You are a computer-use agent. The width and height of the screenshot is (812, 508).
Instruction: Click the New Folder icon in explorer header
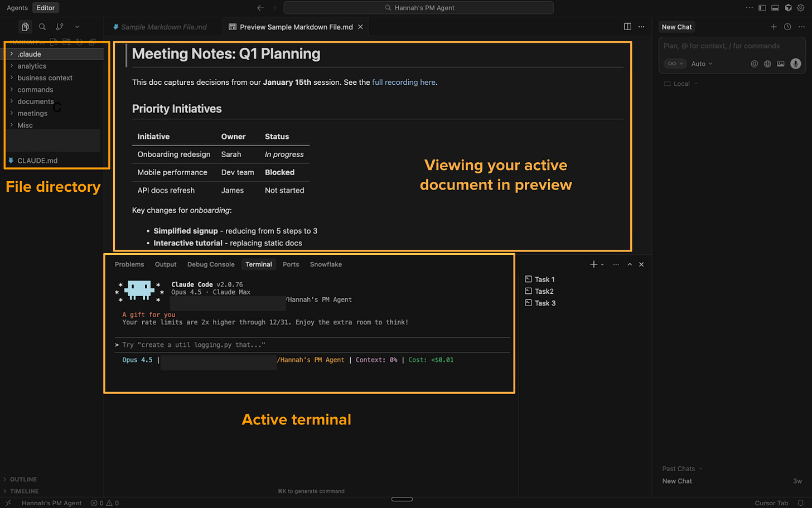click(x=66, y=42)
